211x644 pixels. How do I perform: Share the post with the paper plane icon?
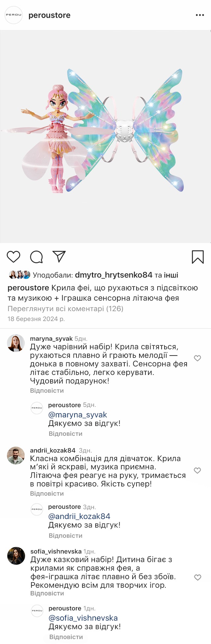point(59,257)
